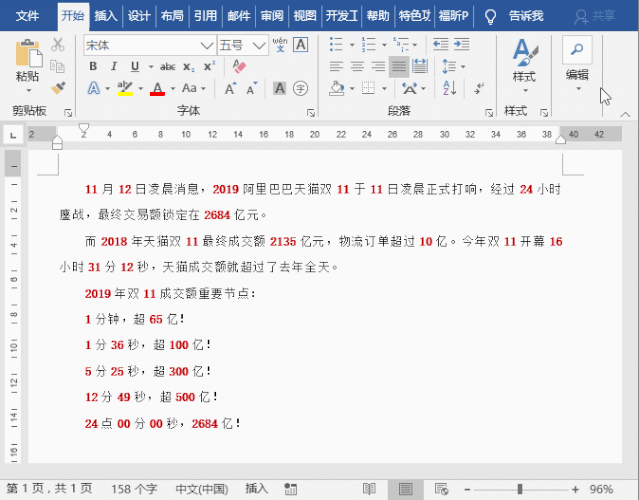Click 告诉我 (Tell me) search box
639x500 pixels.
(x=526, y=16)
